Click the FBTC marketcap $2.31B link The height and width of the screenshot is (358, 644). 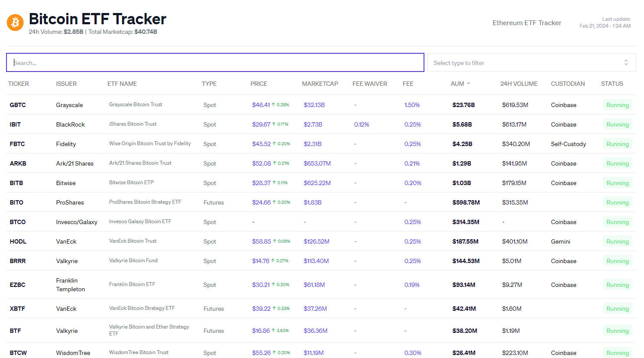pos(312,144)
